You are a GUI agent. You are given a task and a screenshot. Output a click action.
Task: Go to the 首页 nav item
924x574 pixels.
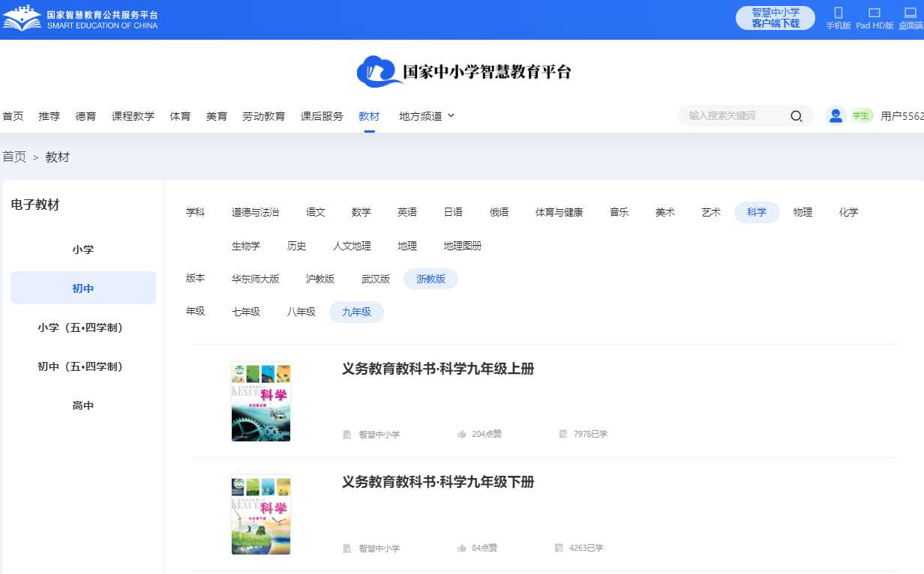(13, 116)
